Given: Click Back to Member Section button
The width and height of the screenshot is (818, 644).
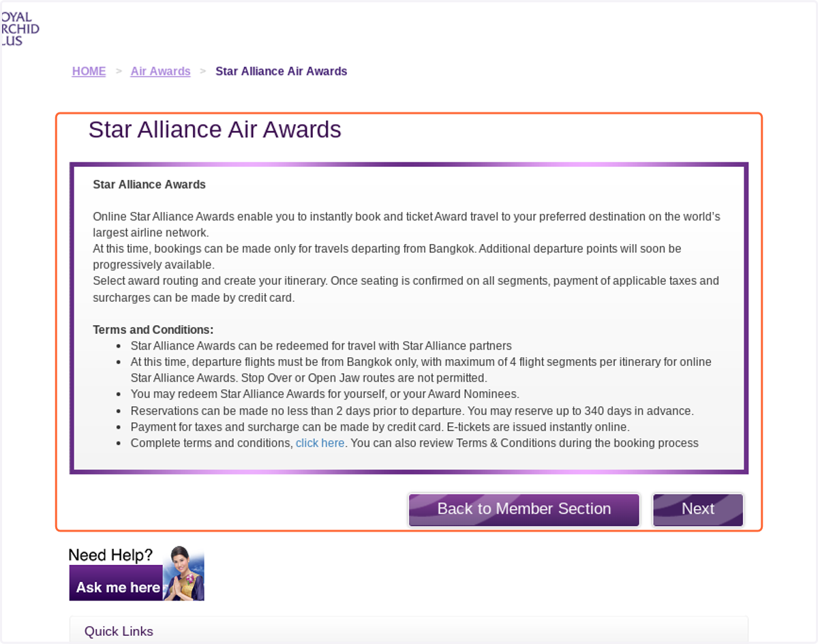Looking at the screenshot, I should coord(524,510).
